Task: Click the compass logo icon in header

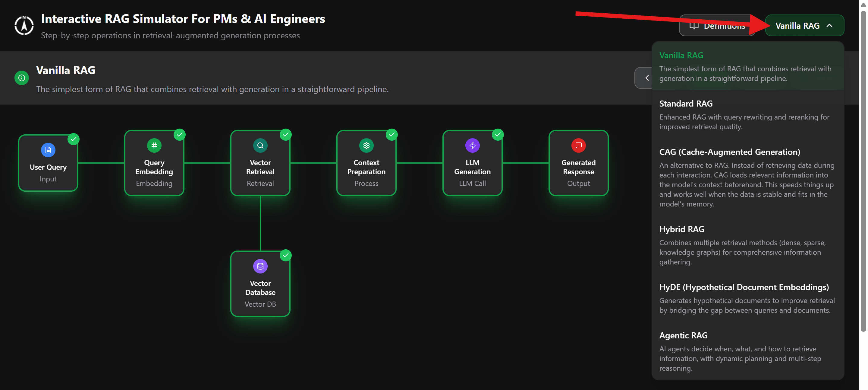Action: [x=24, y=26]
